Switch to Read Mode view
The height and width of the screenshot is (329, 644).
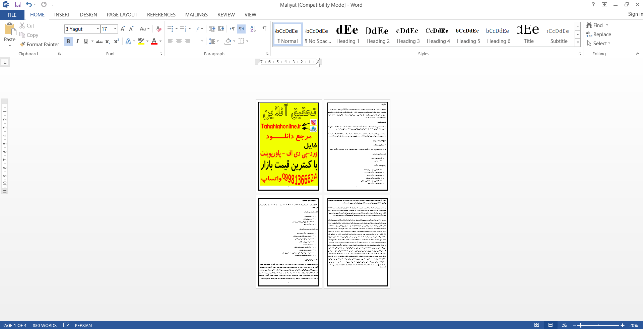536,325
